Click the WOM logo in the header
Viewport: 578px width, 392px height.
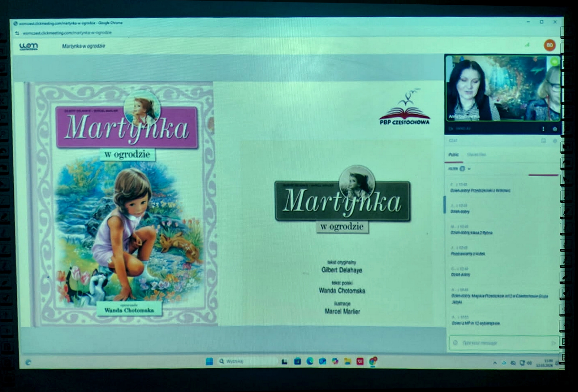click(29, 46)
